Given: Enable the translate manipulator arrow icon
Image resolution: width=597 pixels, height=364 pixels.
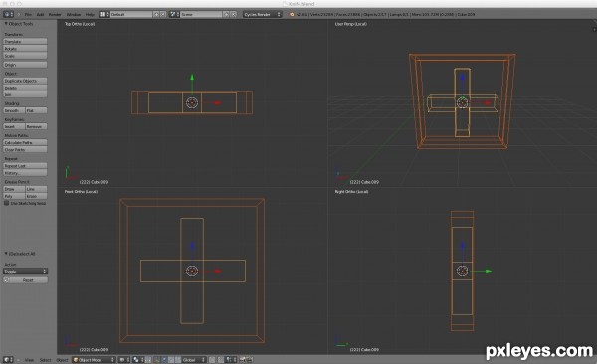Looking at the screenshot, I should click(164, 359).
